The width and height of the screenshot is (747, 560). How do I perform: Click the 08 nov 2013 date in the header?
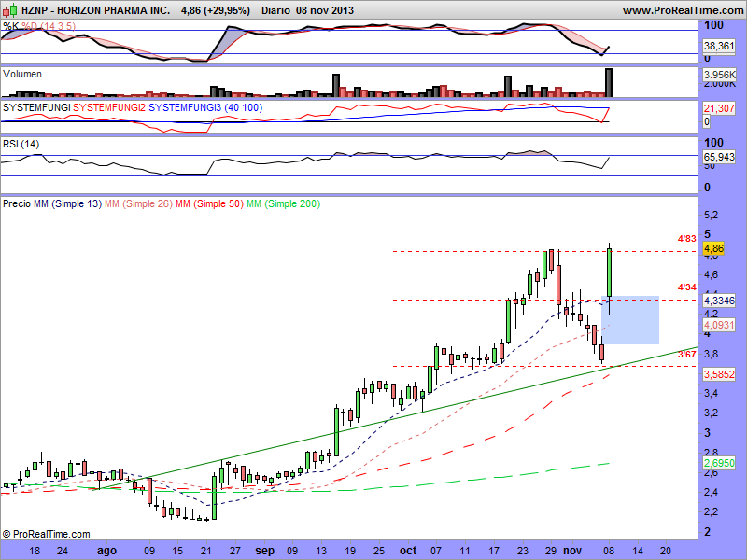pyautogui.click(x=324, y=10)
